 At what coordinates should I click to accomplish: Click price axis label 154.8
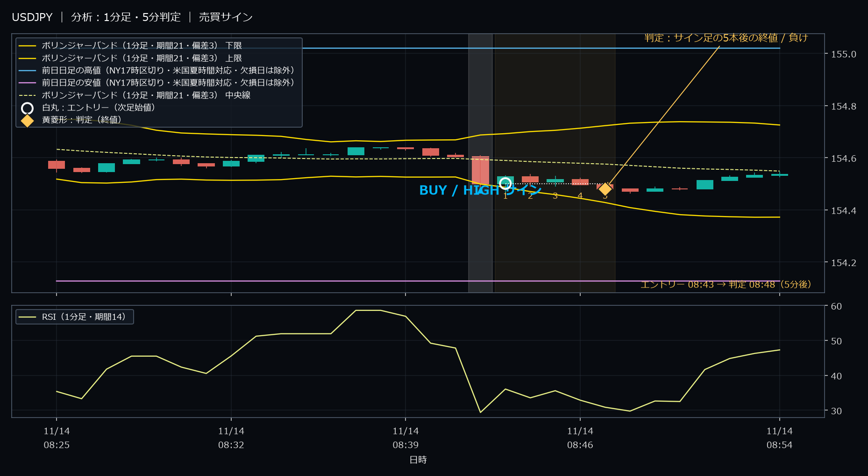click(844, 107)
